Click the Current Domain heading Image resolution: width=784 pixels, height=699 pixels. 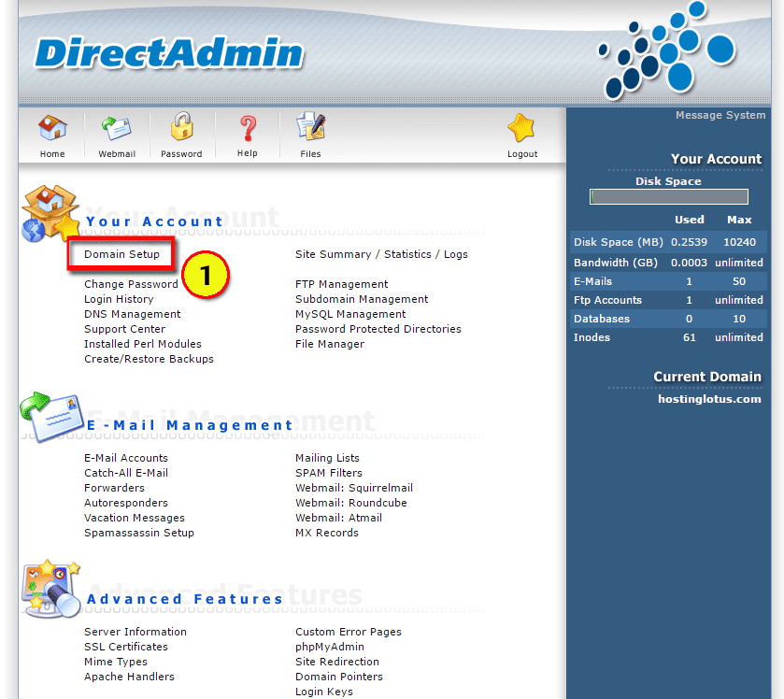707,377
